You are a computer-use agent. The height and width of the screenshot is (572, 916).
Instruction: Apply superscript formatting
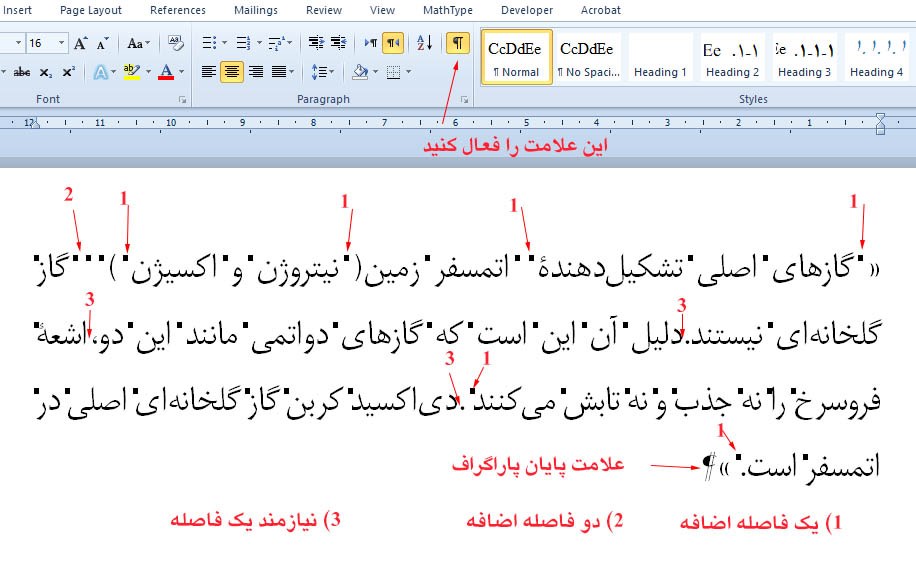[68, 72]
